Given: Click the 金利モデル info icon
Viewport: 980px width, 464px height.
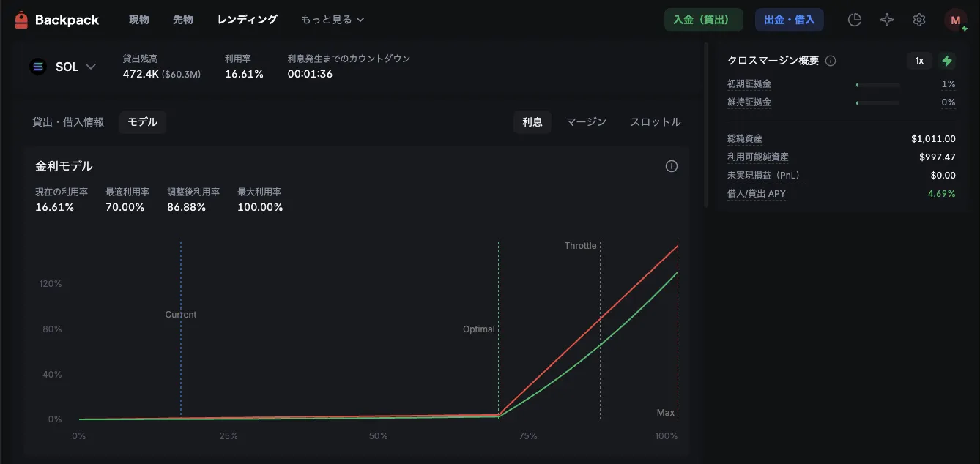Looking at the screenshot, I should coord(671,166).
